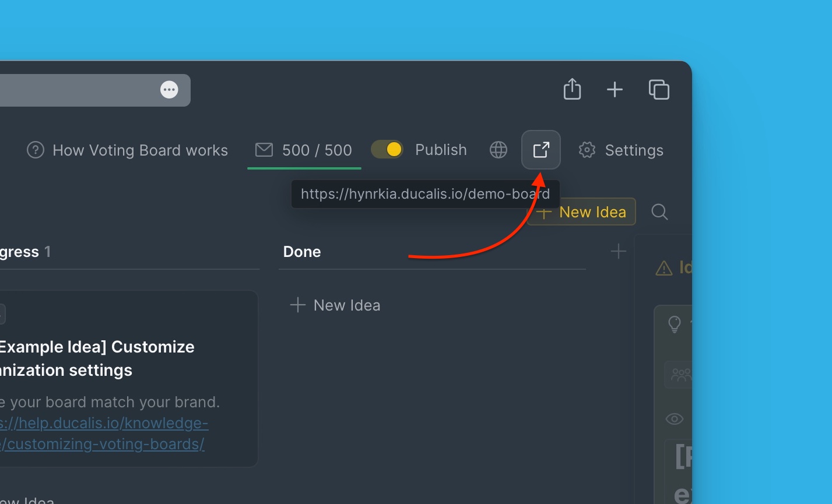Open board search with the magnifier icon
This screenshot has width=832, height=504.
pos(659,212)
